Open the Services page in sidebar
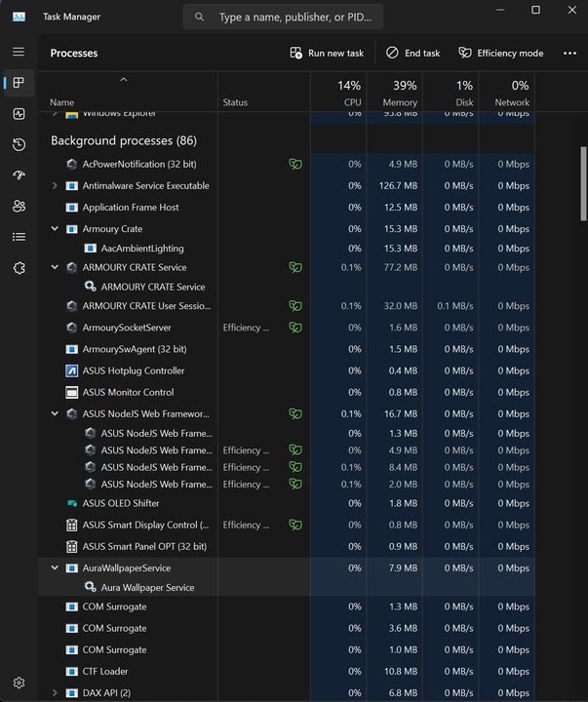588x702 pixels. tap(19, 268)
